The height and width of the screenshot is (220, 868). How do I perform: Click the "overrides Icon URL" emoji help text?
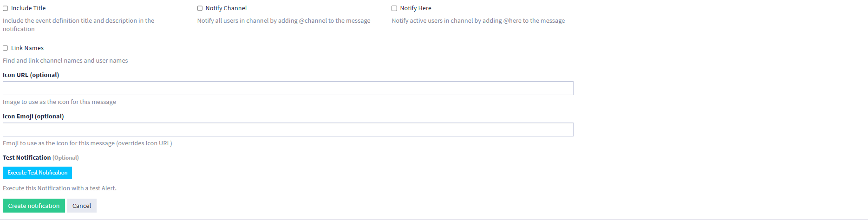(x=87, y=143)
